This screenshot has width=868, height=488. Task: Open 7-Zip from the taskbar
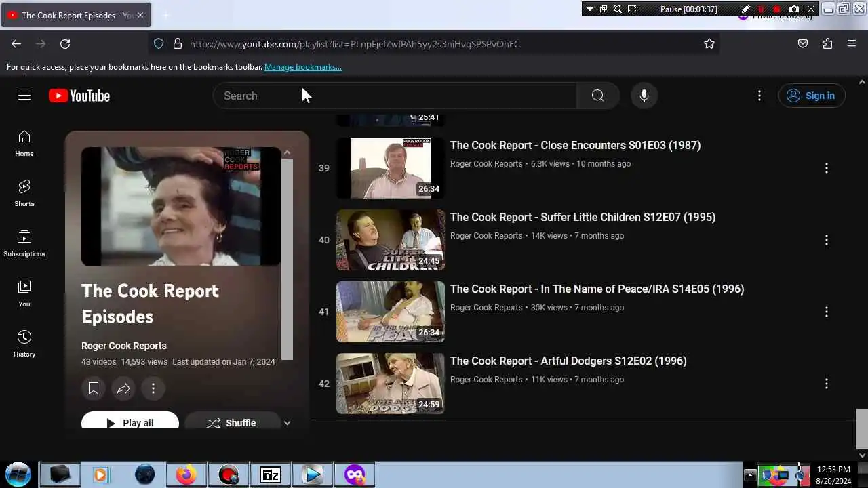point(270,474)
